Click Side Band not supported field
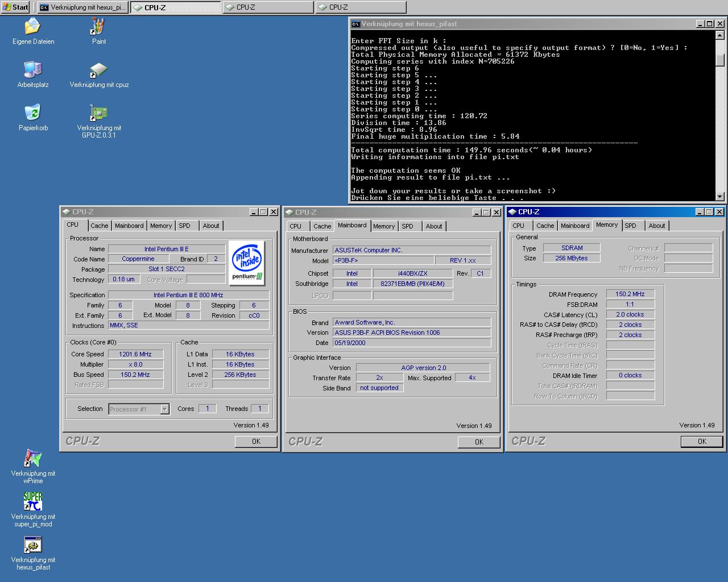This screenshot has width=728, height=582. point(379,388)
